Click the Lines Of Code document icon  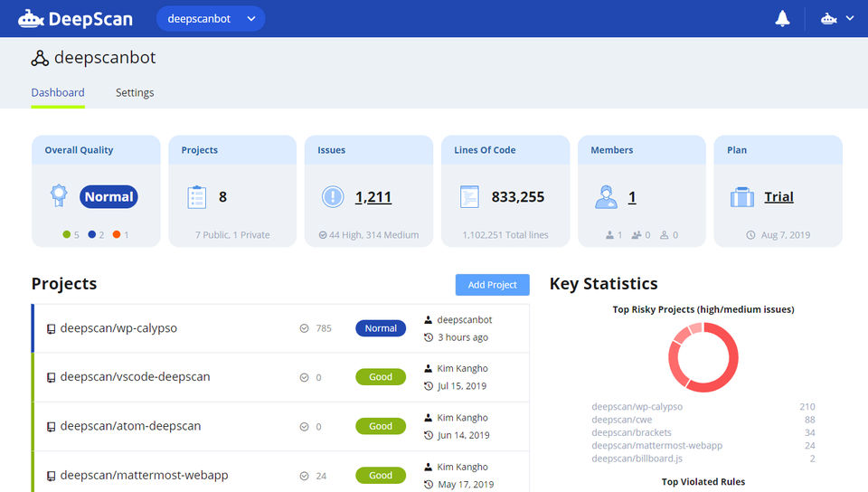(x=469, y=196)
